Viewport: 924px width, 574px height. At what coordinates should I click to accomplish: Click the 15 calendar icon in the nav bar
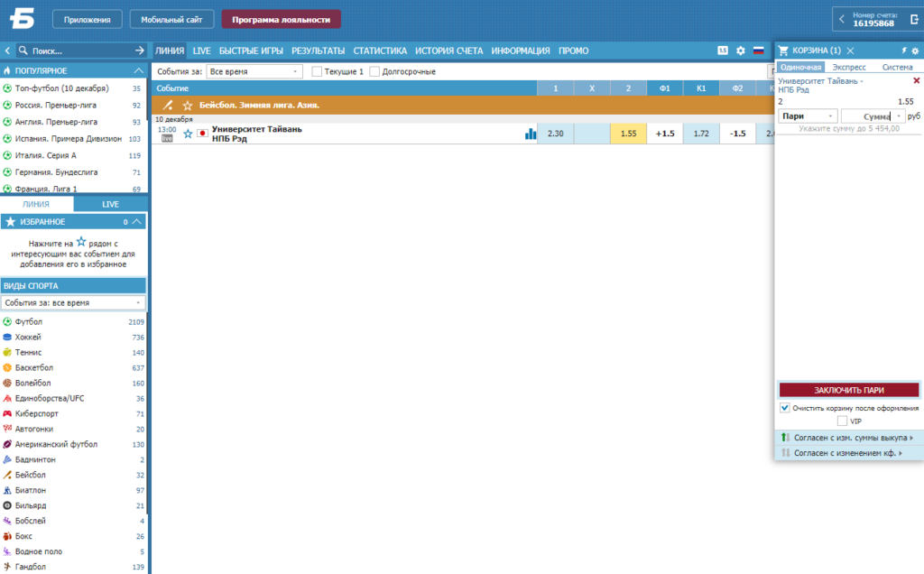[723, 51]
